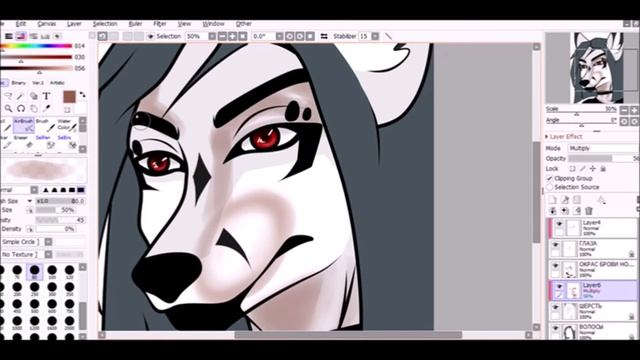Swap foreground and background colors
640x360 pixels.
82,95
